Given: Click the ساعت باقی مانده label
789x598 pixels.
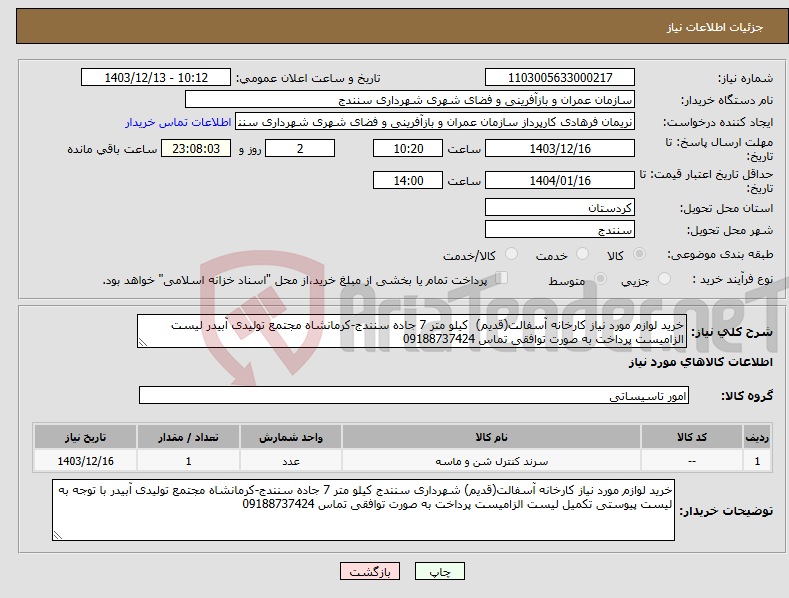Looking at the screenshot, I should (x=112, y=150).
